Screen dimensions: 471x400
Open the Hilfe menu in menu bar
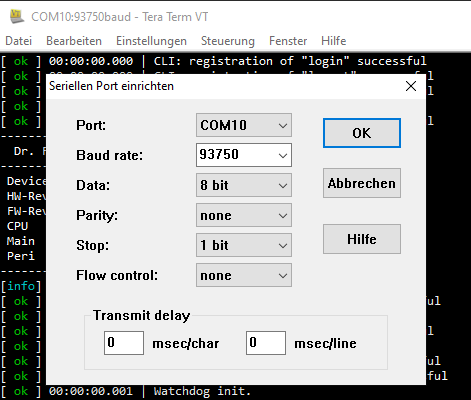pos(334,41)
